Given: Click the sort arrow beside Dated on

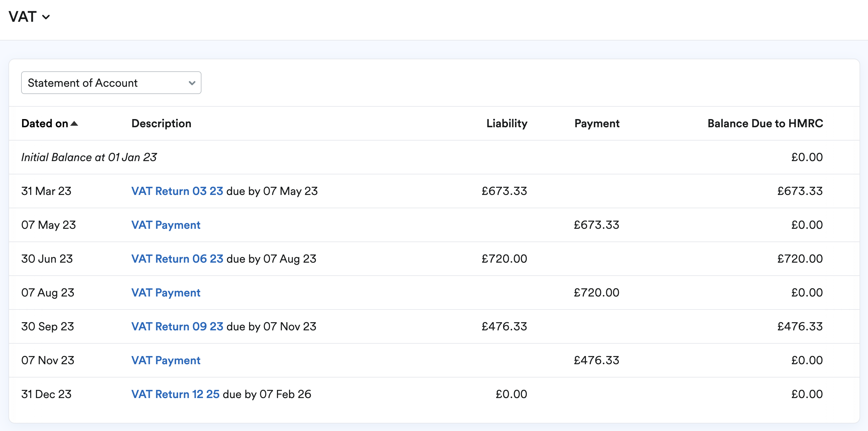Looking at the screenshot, I should [x=74, y=124].
